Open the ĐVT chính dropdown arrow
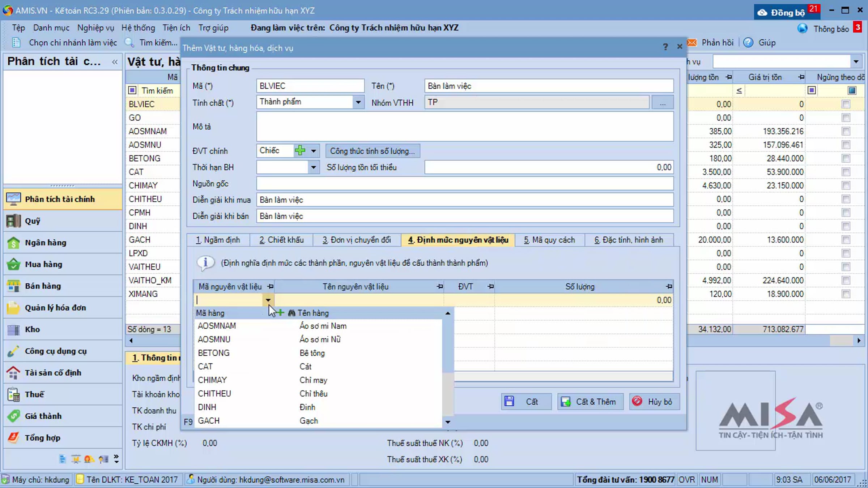Image resolution: width=868 pixels, height=488 pixels. pos(314,150)
